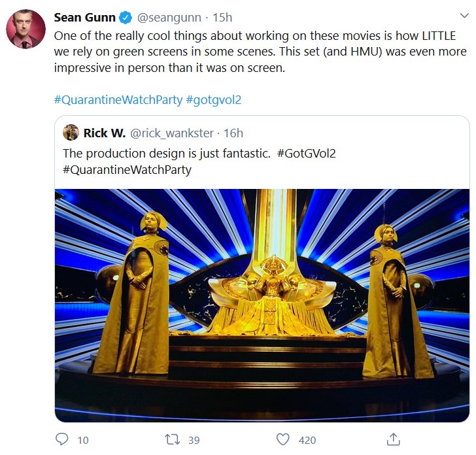Expand the tweet options chevron menu
The width and height of the screenshot is (476, 455).
[463, 16]
